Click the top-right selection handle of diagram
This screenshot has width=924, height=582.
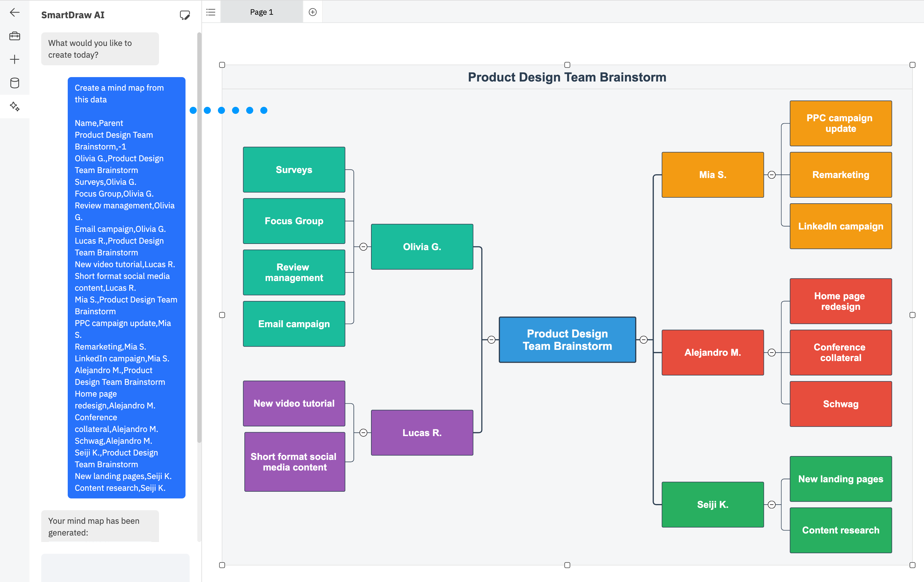[x=913, y=65]
